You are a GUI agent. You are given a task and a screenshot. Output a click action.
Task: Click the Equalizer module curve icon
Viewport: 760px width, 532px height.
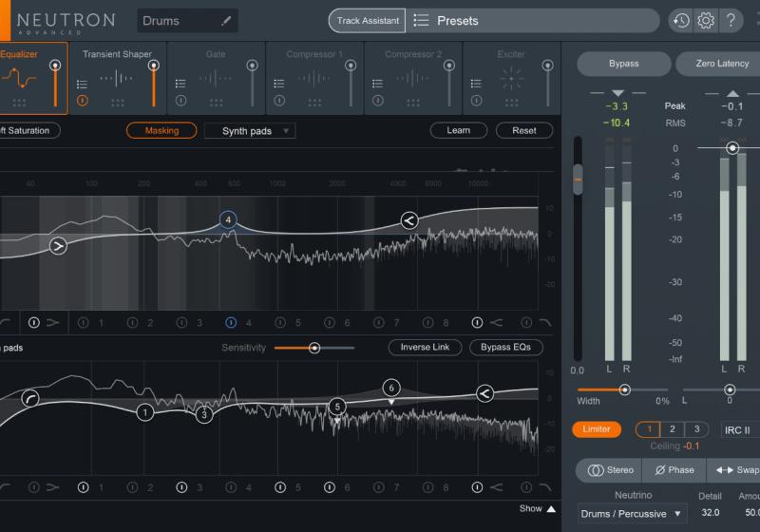[x=18, y=78]
